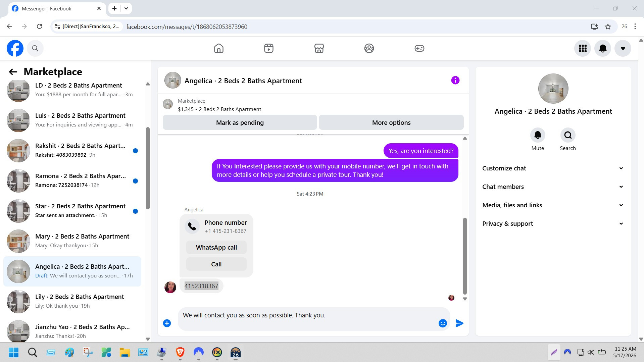Viewport: 644px width, 362px height.
Task: Focus the message text box
Action: click(x=307, y=315)
